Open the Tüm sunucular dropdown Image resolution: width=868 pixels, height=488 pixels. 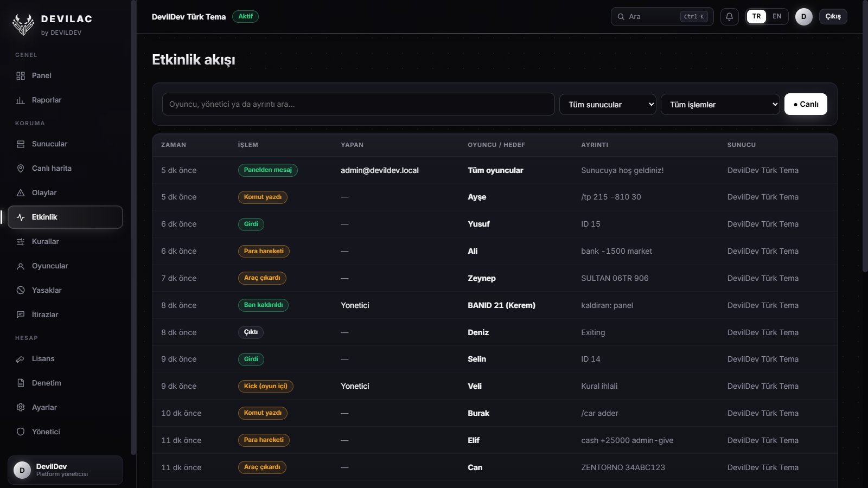click(x=608, y=105)
